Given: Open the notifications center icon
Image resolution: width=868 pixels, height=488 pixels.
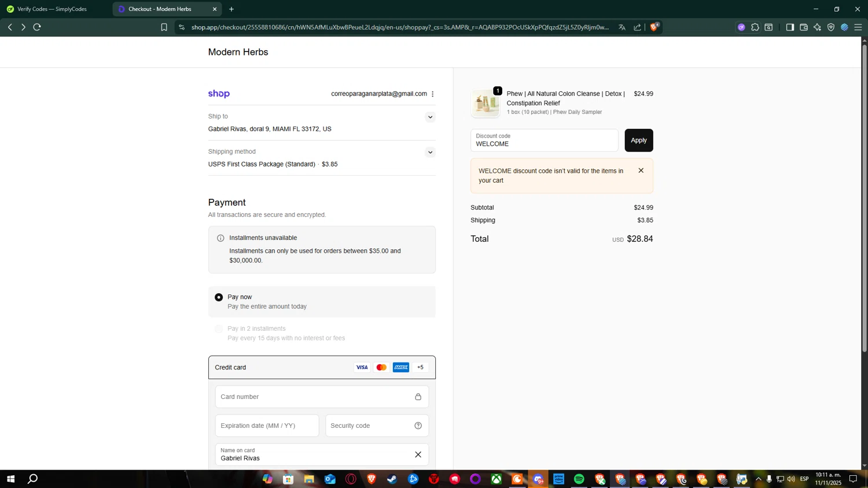Looking at the screenshot, I should (853, 479).
